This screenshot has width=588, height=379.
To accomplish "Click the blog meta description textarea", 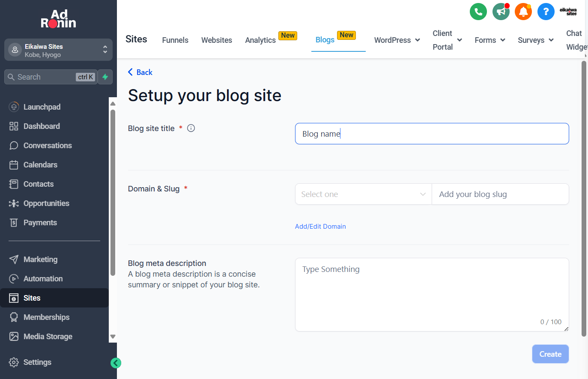I will 432,295.
